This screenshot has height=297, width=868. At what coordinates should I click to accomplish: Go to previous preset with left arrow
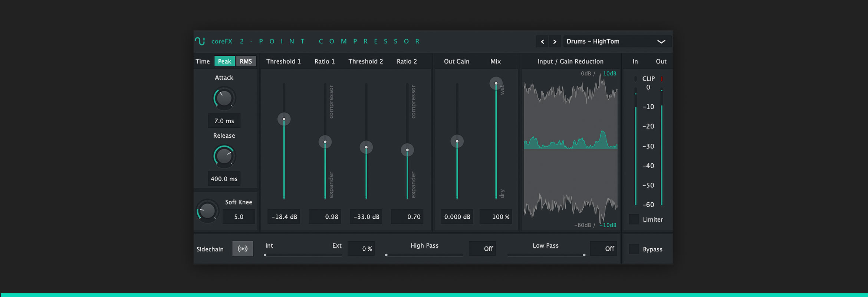point(542,42)
